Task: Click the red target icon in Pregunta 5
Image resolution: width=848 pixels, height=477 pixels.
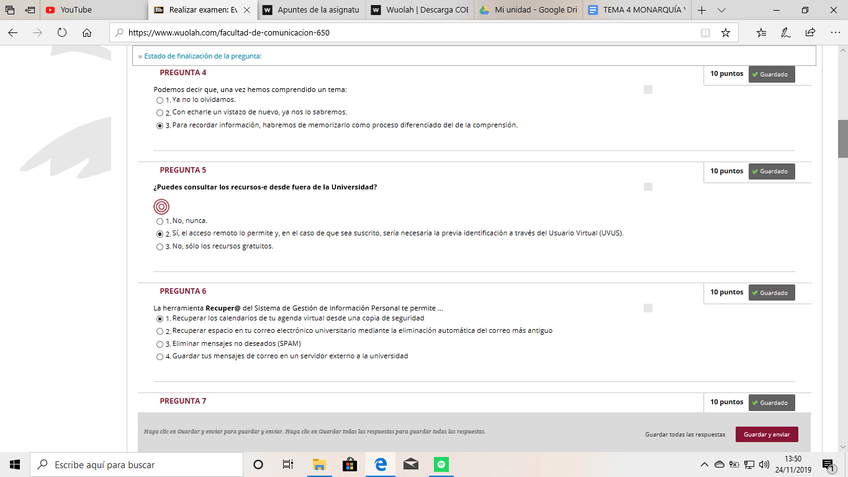Action: tap(161, 206)
